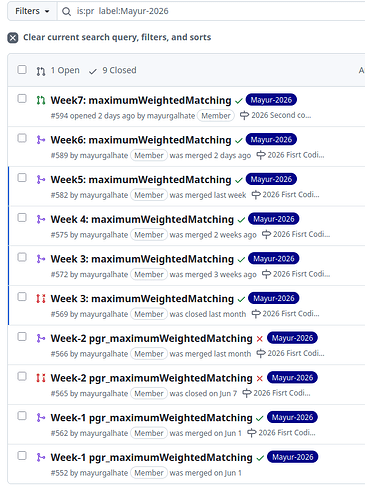Viewport: 365px width, 500px height.
Task: Click the milestone icon on the #594 row
Action: tap(244, 115)
